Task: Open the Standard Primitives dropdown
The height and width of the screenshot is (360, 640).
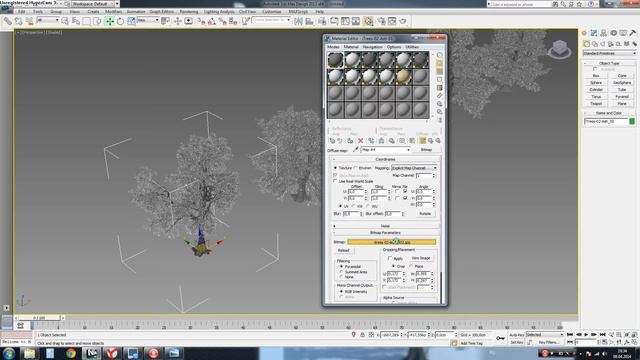Action: tap(609, 53)
